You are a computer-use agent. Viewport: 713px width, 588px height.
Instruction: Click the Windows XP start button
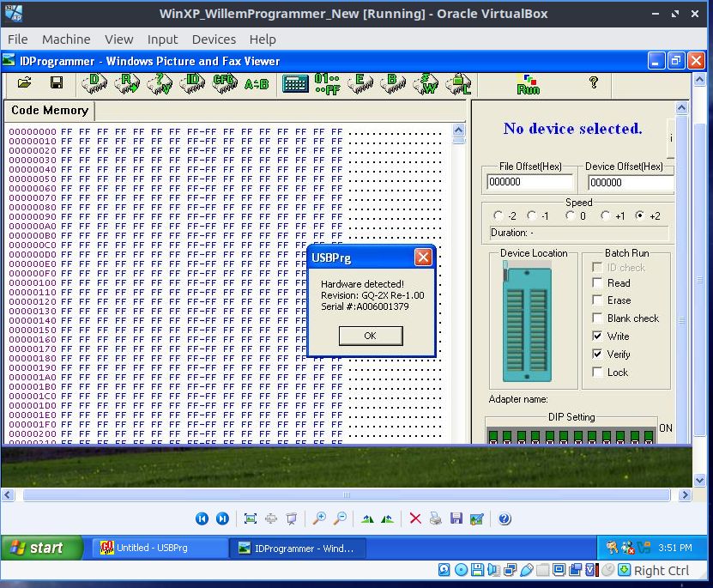coord(42,548)
